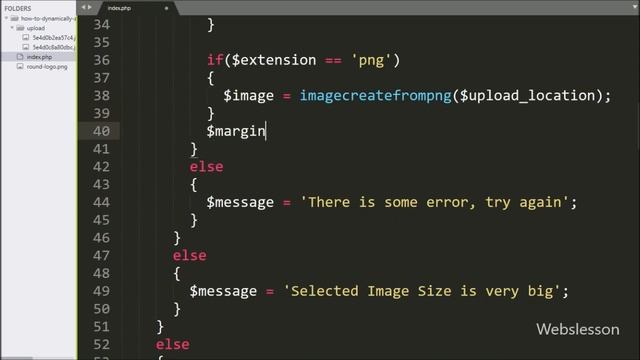This screenshot has height=360, width=640.
Task: Open the 5e4d0b2ea57c4 image file
Action: click(54, 38)
